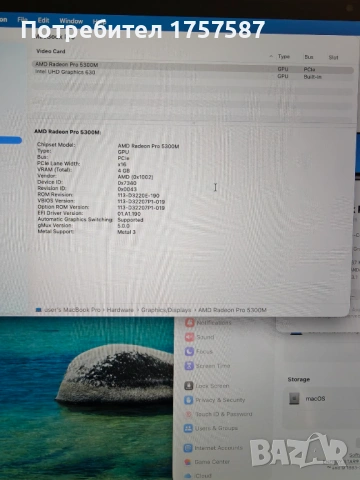The height and width of the screenshot is (480, 360).
Task: Click the Vendor value AMD (0x1002)
Action: (x=135, y=177)
